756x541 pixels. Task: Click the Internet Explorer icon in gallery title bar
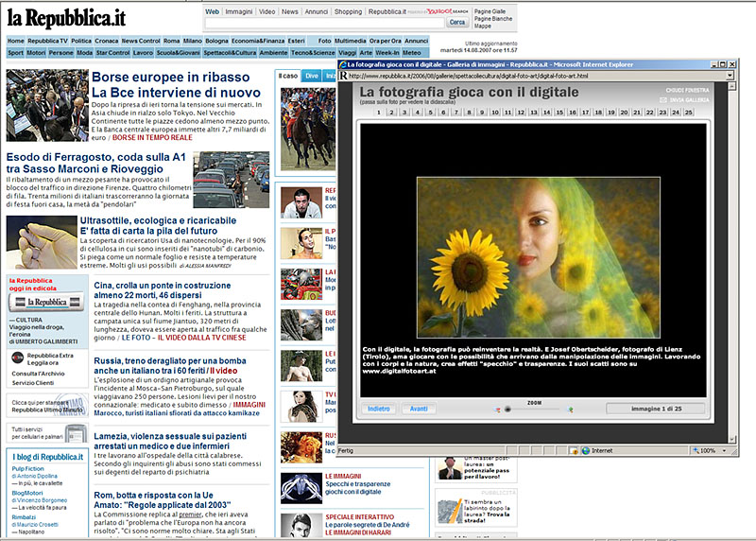click(343, 64)
